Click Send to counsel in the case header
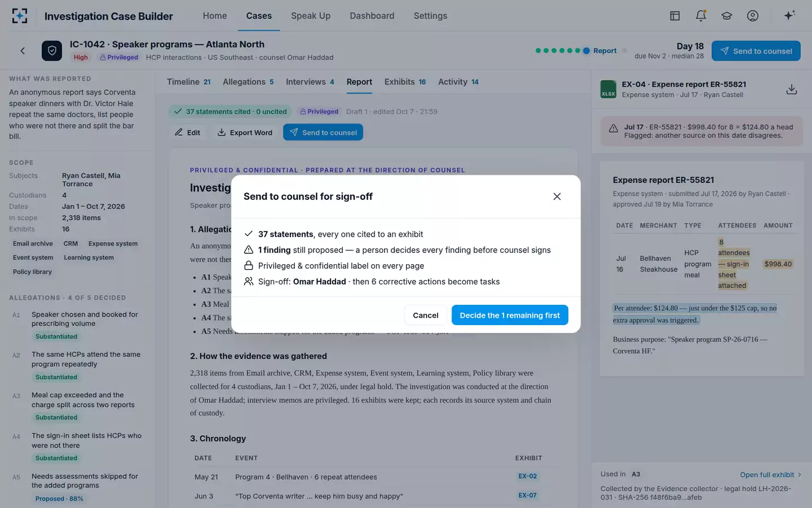This screenshot has width=812, height=508. 756,51
